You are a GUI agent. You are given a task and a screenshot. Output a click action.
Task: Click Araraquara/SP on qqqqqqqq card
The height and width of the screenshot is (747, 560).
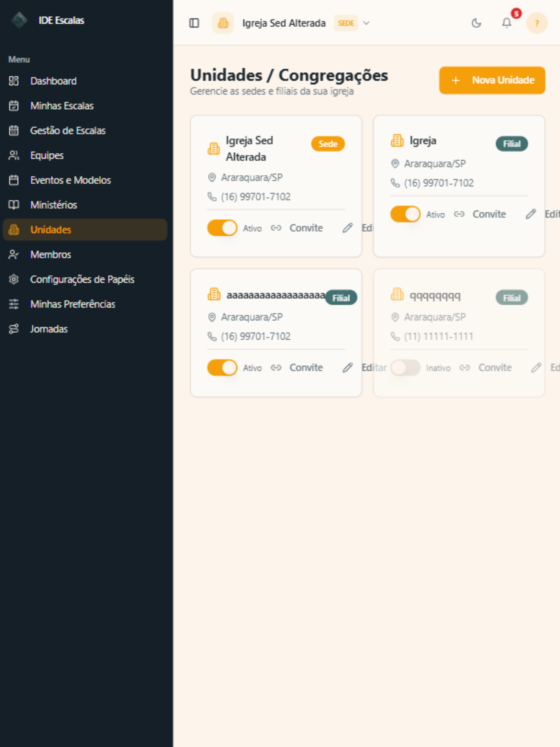pos(435,317)
